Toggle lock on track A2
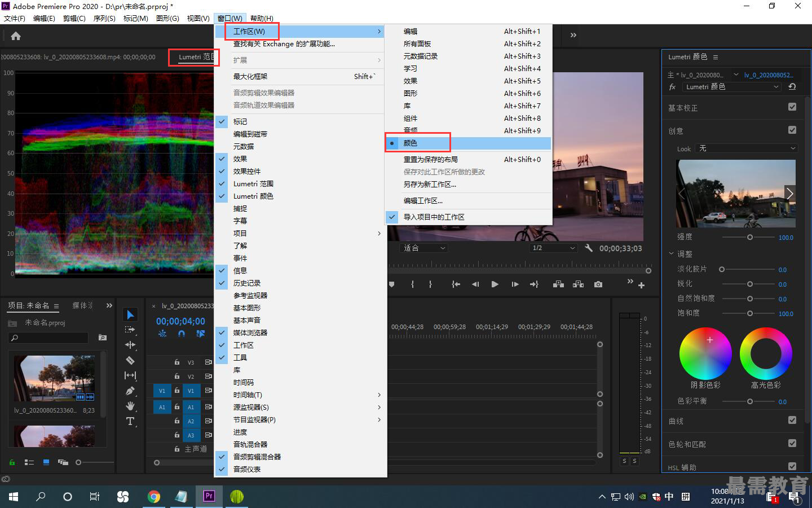Screen dimensions: 812x508 point(177,421)
